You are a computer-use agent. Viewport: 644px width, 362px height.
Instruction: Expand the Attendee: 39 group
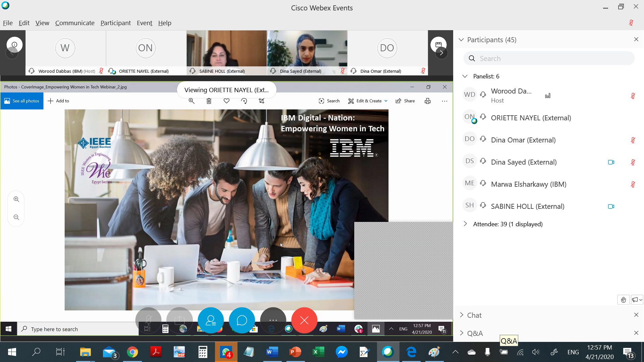(x=465, y=224)
